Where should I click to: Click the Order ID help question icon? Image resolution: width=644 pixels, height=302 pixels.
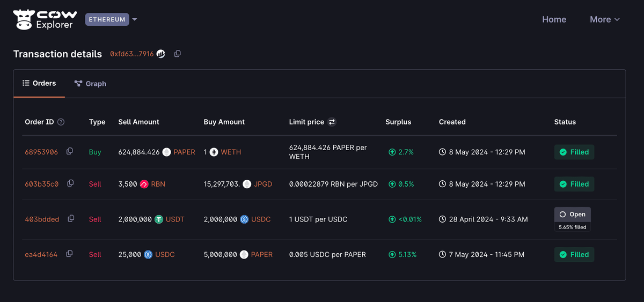61,122
